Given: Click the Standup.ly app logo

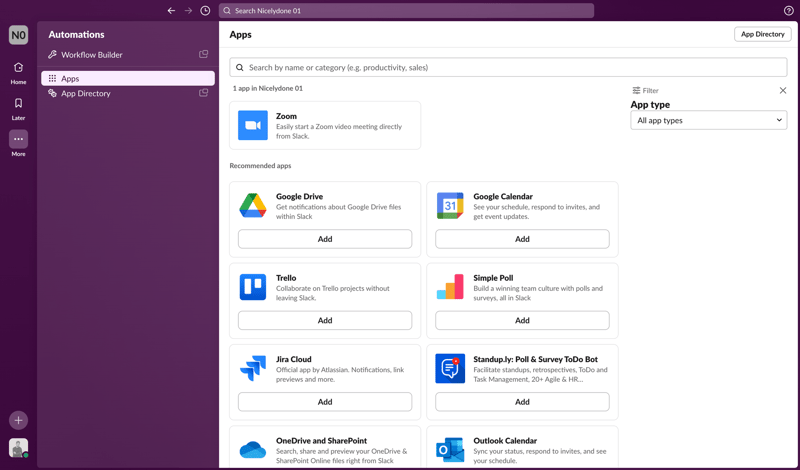Looking at the screenshot, I should pyautogui.click(x=450, y=368).
